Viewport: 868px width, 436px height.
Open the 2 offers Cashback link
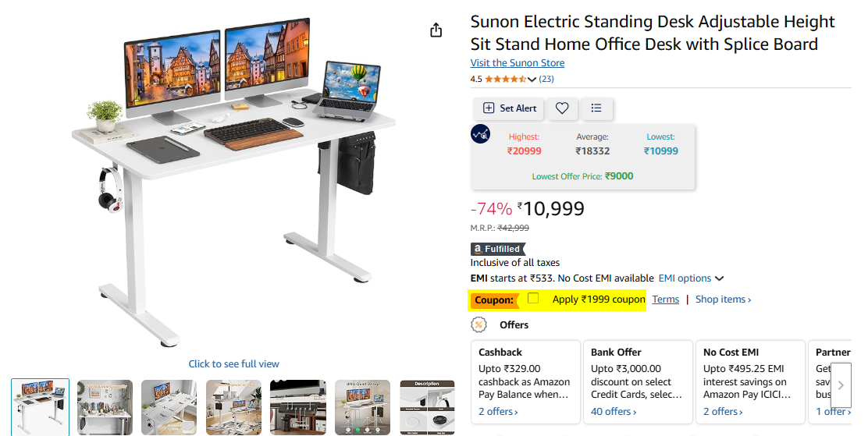tap(498, 412)
